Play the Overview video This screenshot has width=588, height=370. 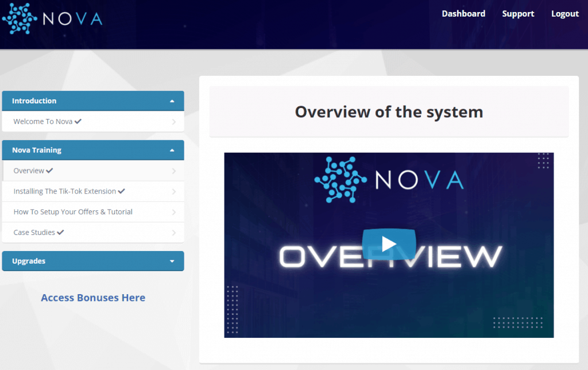pyautogui.click(x=389, y=244)
